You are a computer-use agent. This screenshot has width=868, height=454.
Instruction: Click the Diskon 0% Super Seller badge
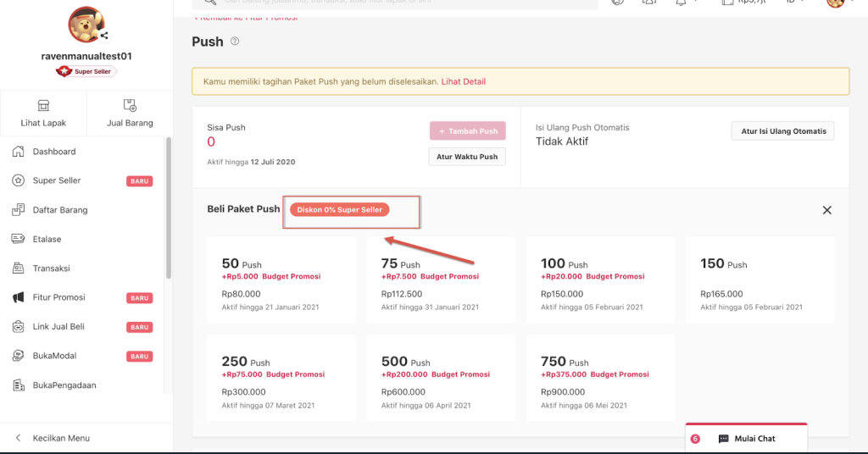pyautogui.click(x=339, y=209)
